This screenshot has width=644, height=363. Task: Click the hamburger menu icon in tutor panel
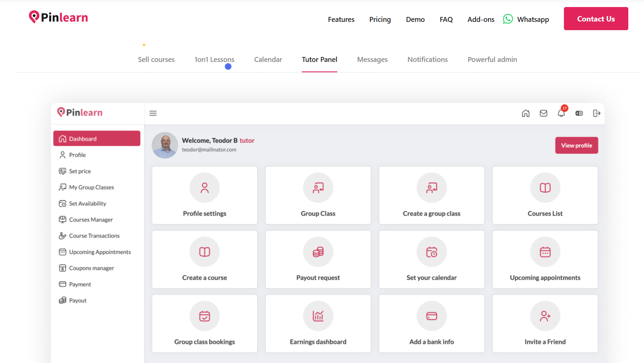(x=153, y=113)
